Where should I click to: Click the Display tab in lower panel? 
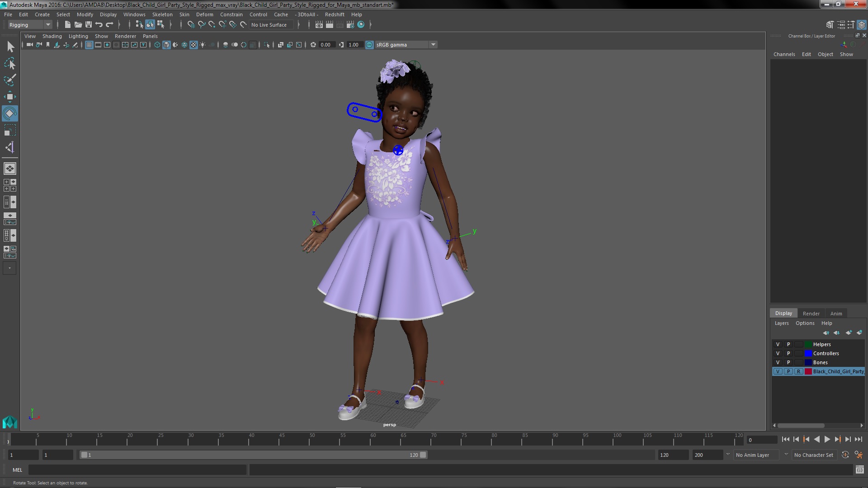coord(784,313)
